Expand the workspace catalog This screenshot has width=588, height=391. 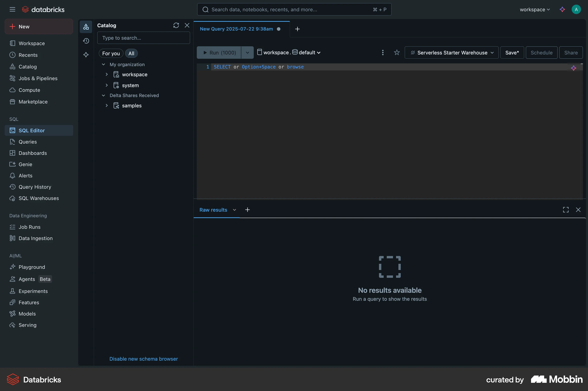click(x=107, y=74)
